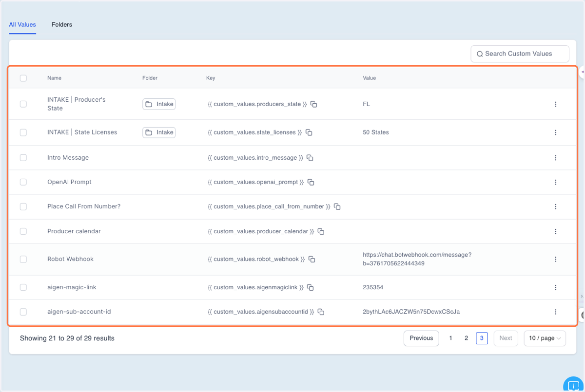
Task: Open the help chat bubble icon
Action: [x=574, y=385]
